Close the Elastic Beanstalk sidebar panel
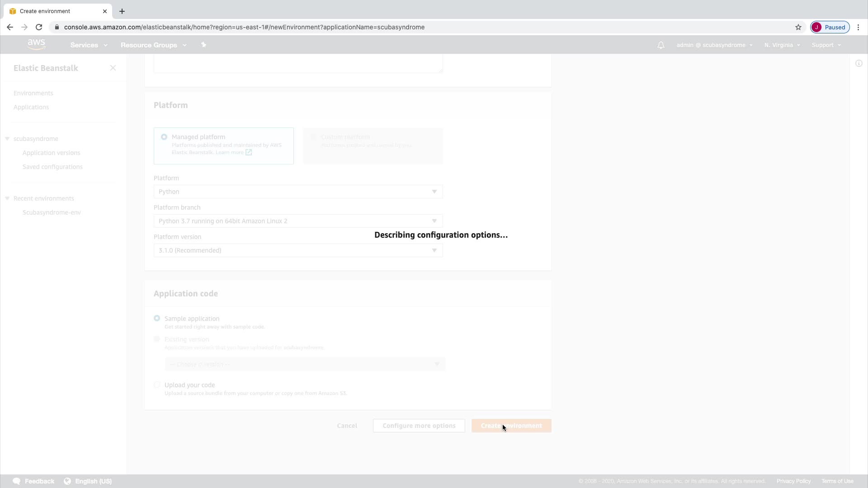This screenshot has height=488, width=868. pyautogui.click(x=113, y=68)
